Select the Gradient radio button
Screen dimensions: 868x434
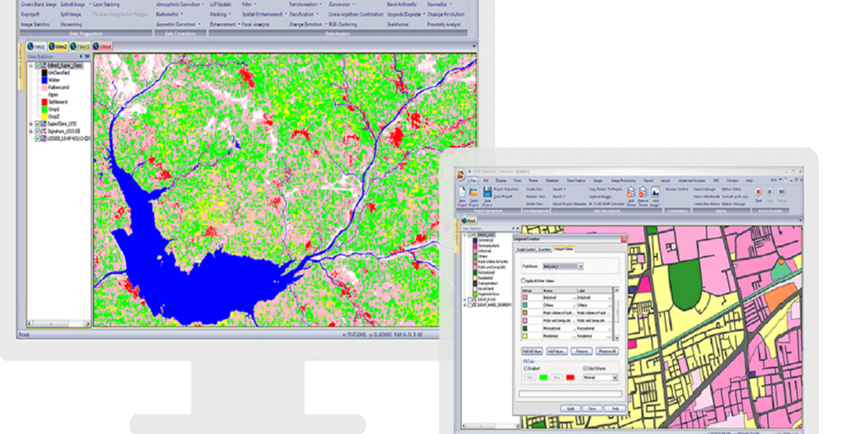coord(524,370)
